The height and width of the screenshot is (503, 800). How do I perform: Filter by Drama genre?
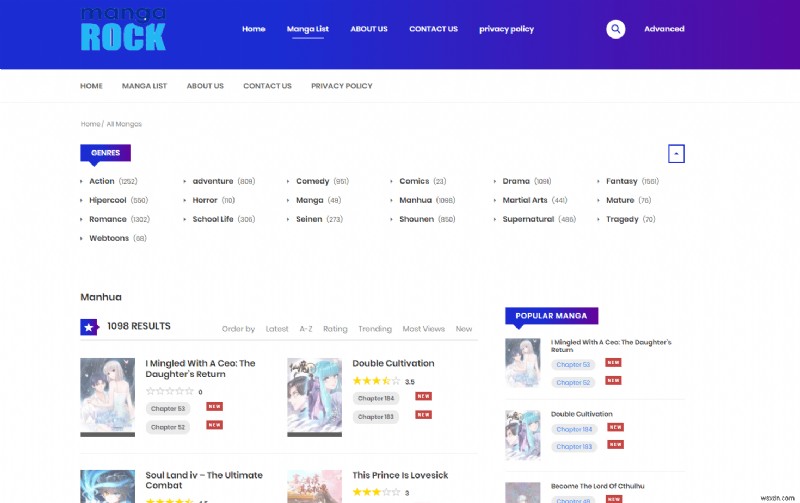tap(516, 181)
